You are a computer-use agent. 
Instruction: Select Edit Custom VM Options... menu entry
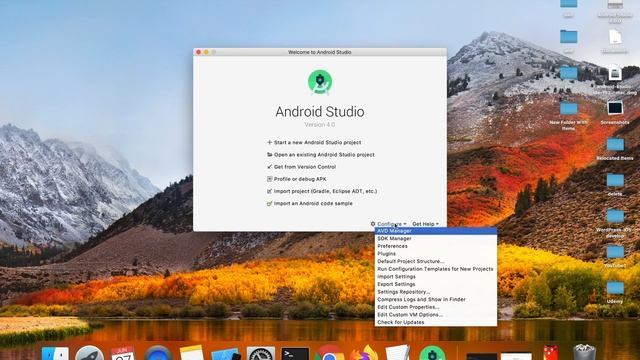point(436,315)
